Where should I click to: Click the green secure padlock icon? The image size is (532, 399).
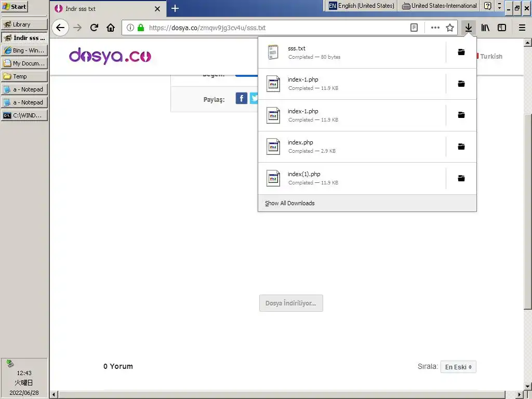click(x=141, y=28)
